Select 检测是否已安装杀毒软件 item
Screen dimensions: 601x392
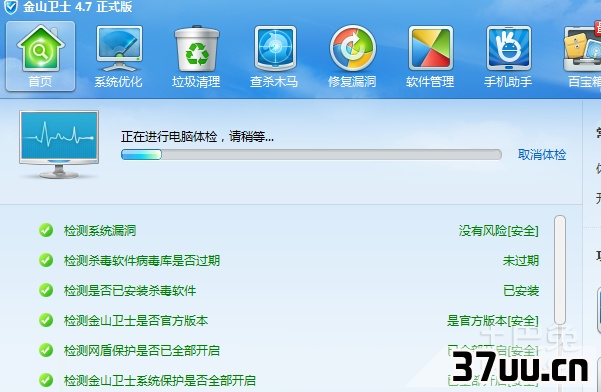pos(130,290)
